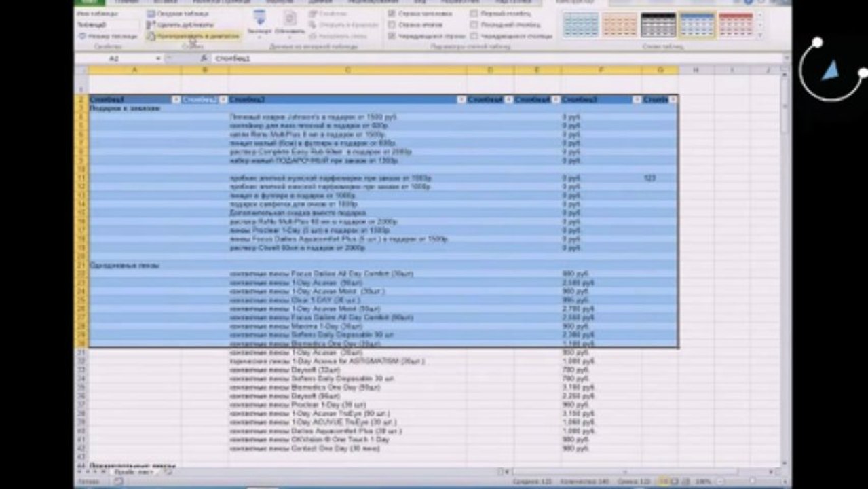Screen dimensions: 868x489
Task: Open the filter dropdown in column G header
Action: pos(673,100)
